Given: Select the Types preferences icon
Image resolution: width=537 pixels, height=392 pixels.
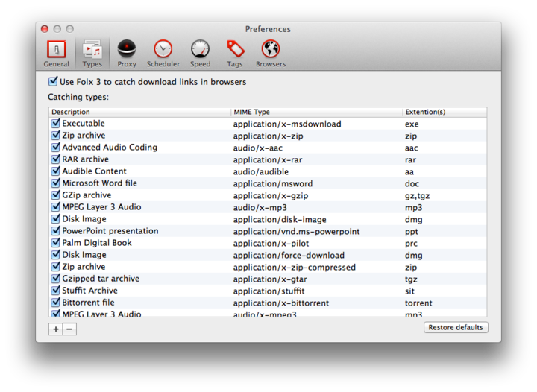Looking at the screenshot, I should [92, 52].
